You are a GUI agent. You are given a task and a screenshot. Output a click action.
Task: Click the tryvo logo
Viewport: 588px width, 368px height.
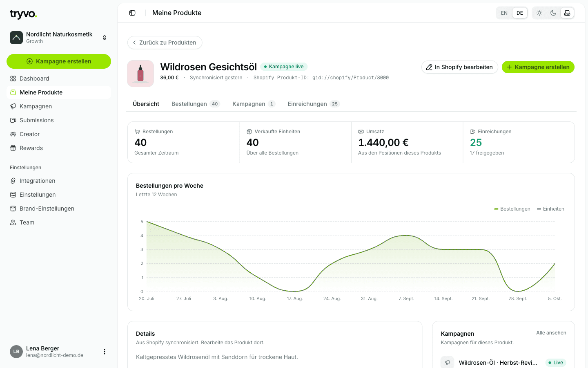click(x=23, y=14)
